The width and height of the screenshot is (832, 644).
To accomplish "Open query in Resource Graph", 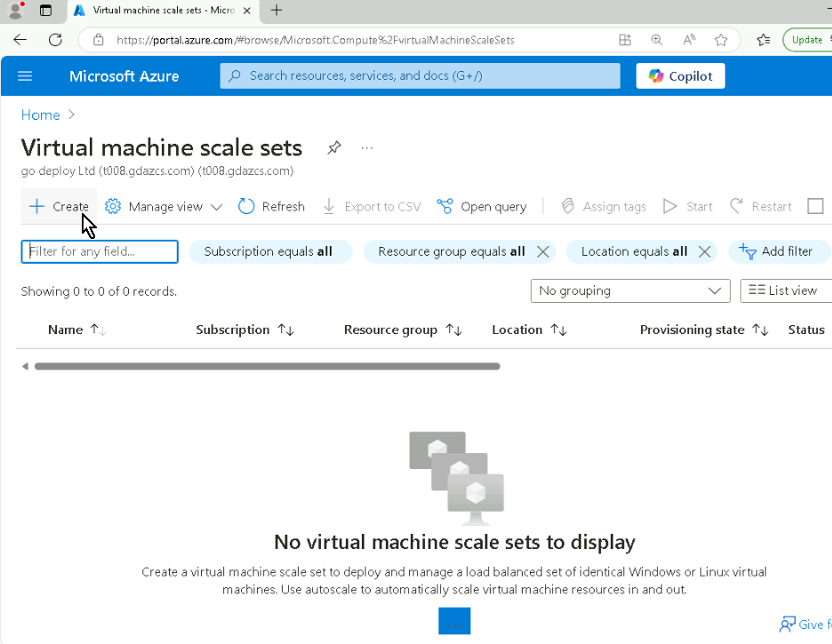I will (482, 207).
